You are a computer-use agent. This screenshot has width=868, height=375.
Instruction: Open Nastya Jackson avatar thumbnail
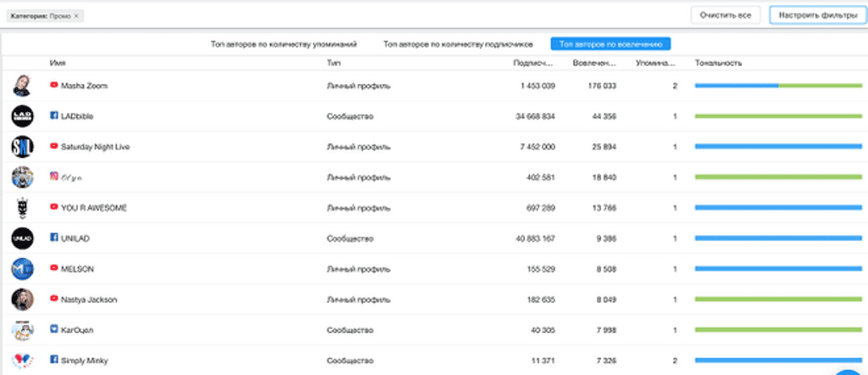pyautogui.click(x=22, y=299)
